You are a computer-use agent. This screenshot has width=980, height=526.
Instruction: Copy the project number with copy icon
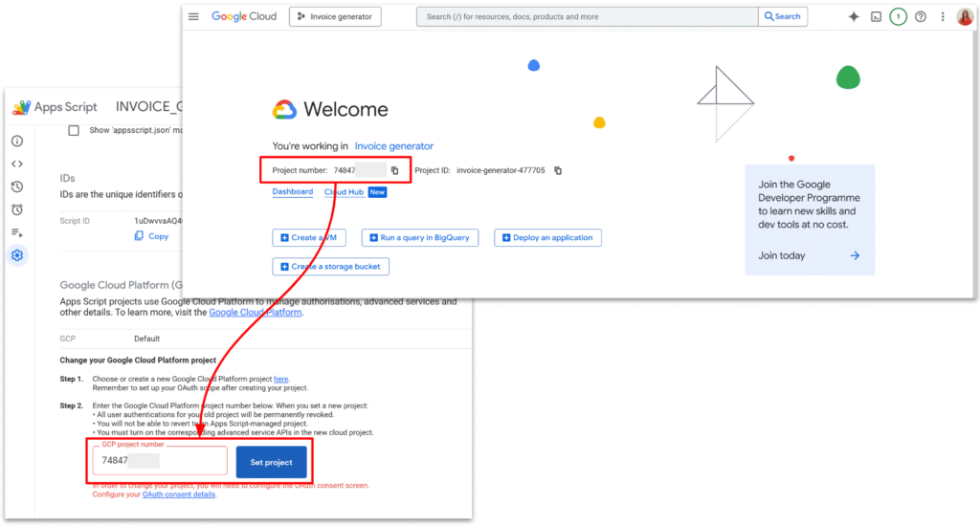(x=394, y=170)
